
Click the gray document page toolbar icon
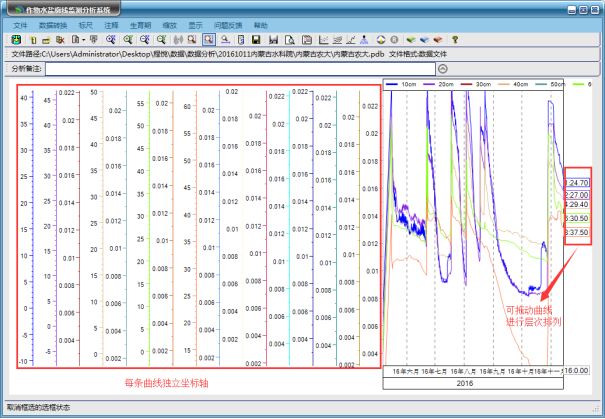click(75, 39)
